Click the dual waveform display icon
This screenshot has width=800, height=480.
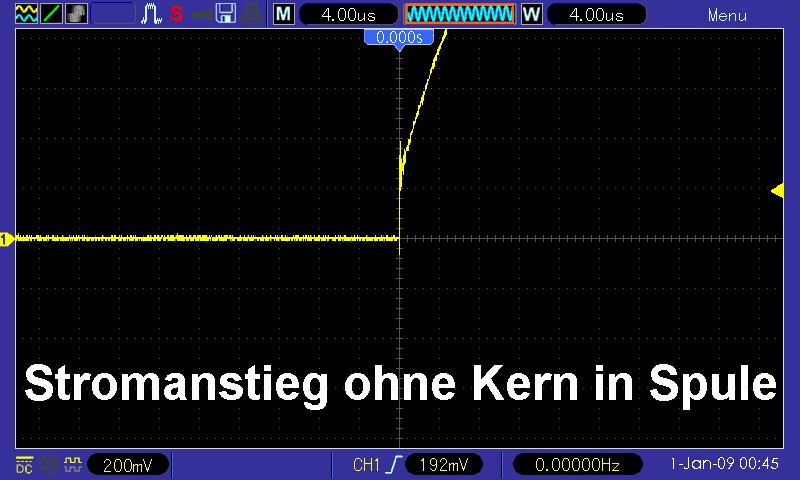(26, 14)
